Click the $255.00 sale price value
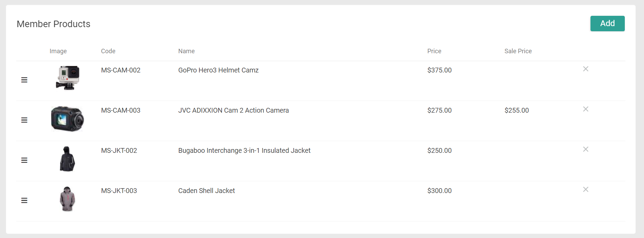 click(516, 111)
